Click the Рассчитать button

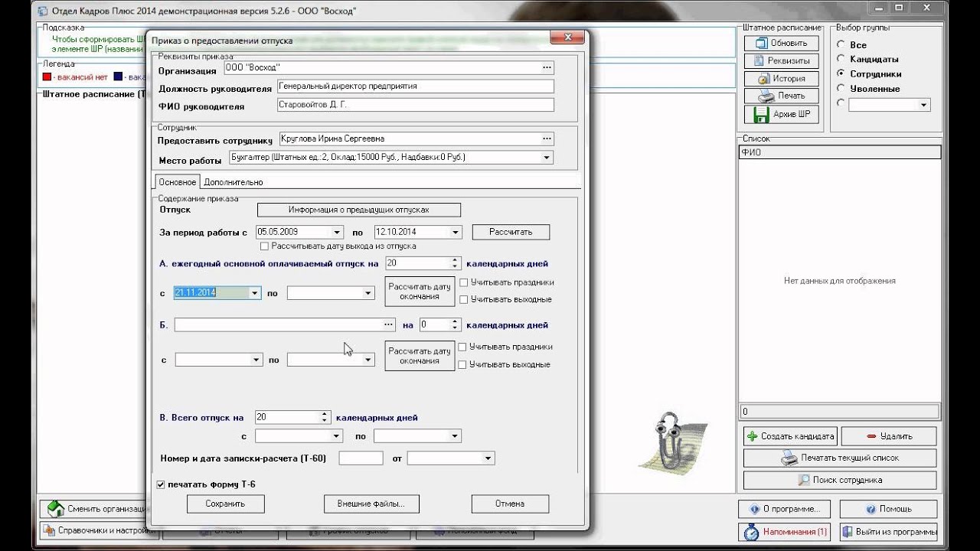[511, 232]
